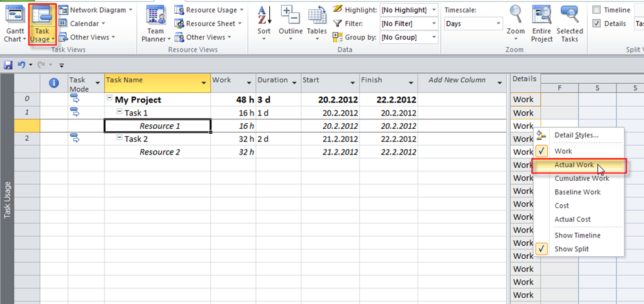Enable the Timeline checkbox
This screenshot has width=644, height=304.
[596, 10]
